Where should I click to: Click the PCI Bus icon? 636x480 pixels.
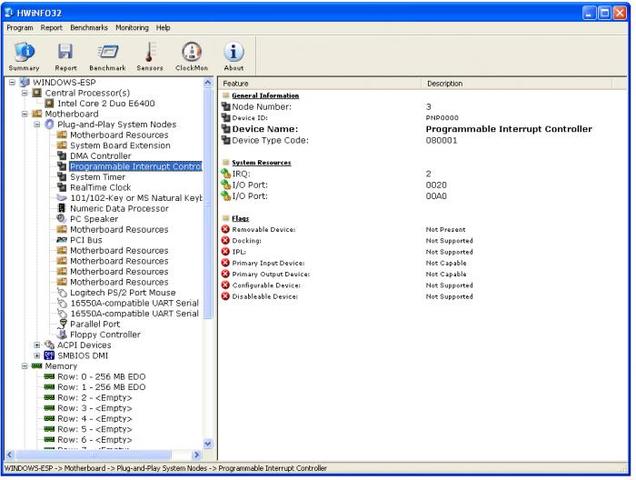pyautogui.click(x=62, y=240)
